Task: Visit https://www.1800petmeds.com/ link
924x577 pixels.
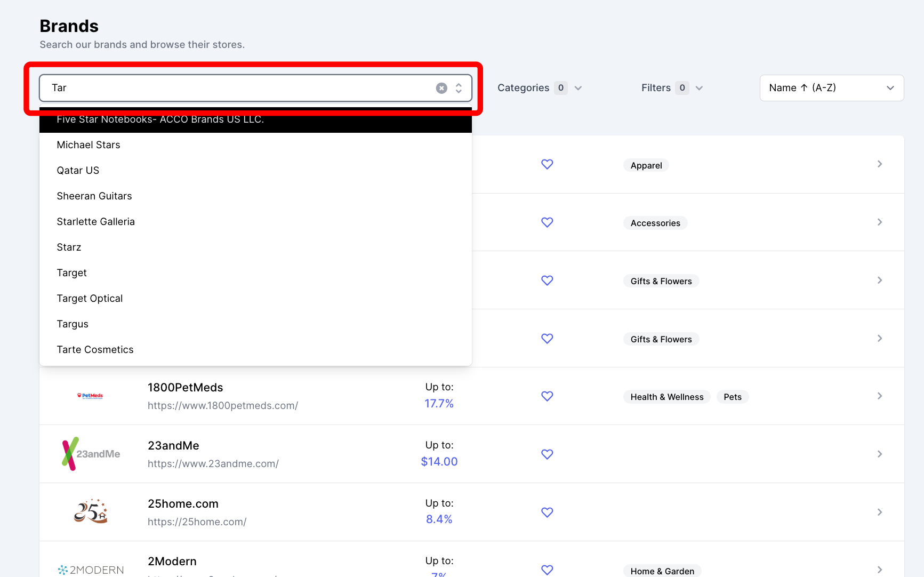Action: 223,406
